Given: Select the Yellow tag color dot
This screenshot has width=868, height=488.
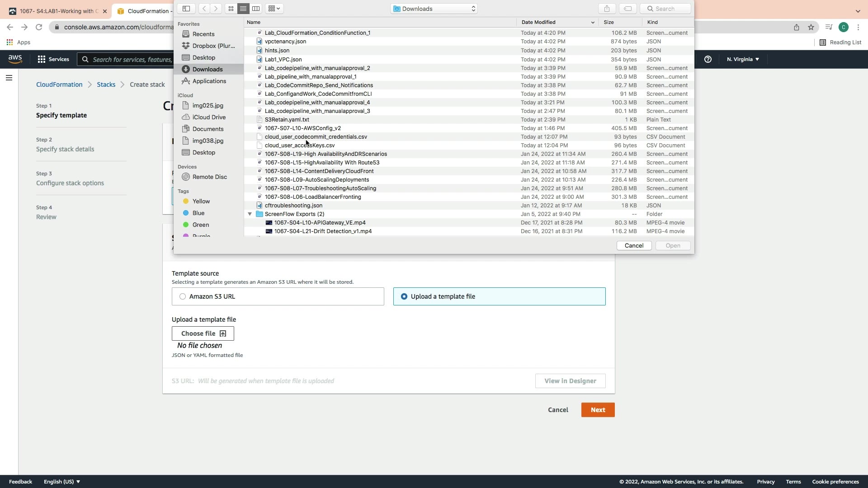Looking at the screenshot, I should click(x=186, y=201).
